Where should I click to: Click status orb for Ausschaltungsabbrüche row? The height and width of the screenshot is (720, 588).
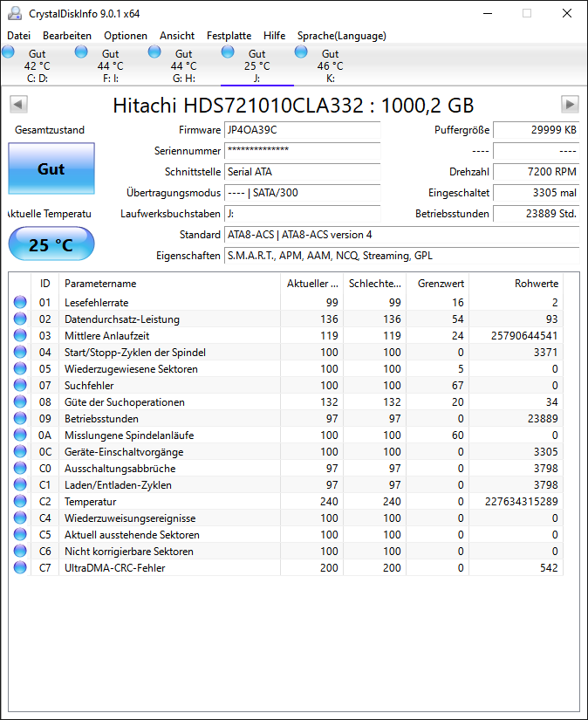click(x=20, y=468)
